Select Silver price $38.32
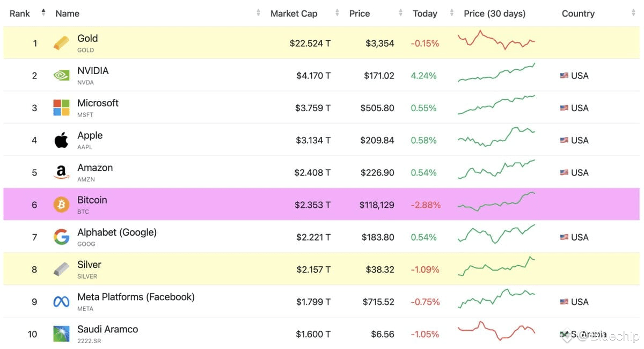The height and width of the screenshot is (349, 644). point(380,269)
